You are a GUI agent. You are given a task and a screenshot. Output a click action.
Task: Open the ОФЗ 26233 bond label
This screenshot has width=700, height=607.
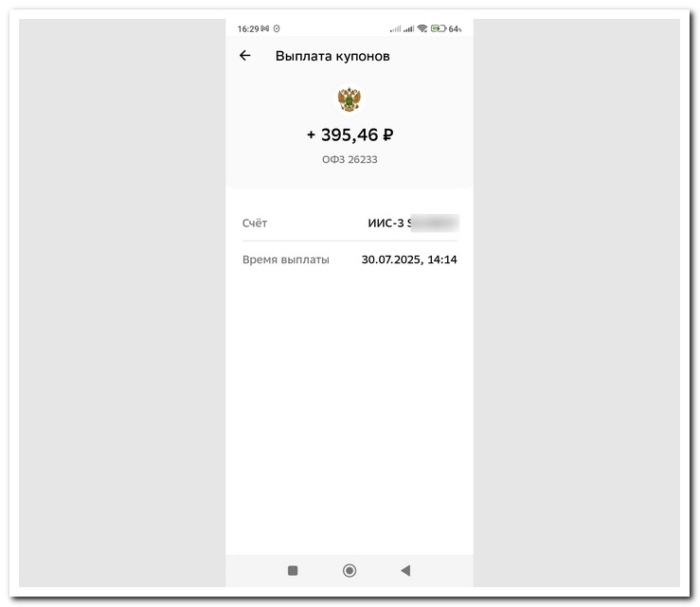(350, 159)
